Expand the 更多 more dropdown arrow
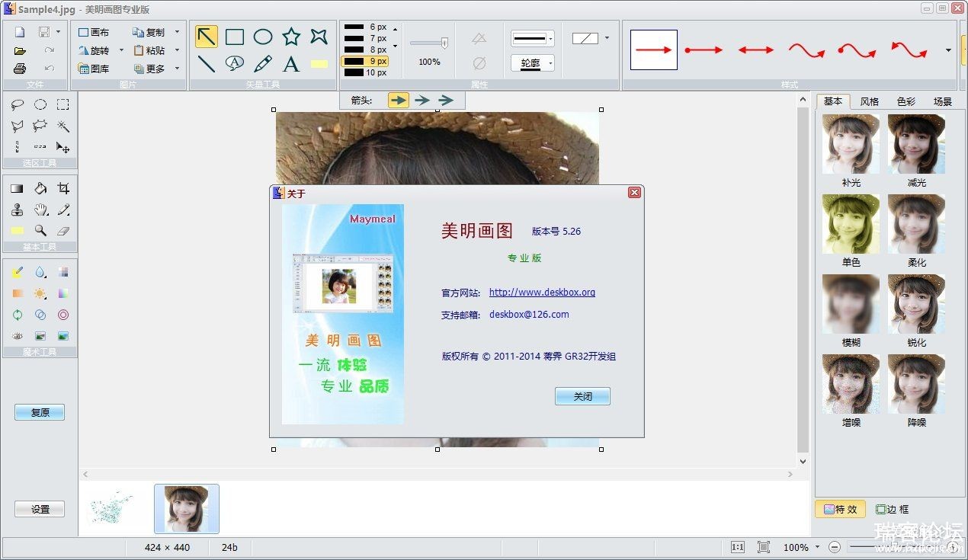 click(177, 69)
